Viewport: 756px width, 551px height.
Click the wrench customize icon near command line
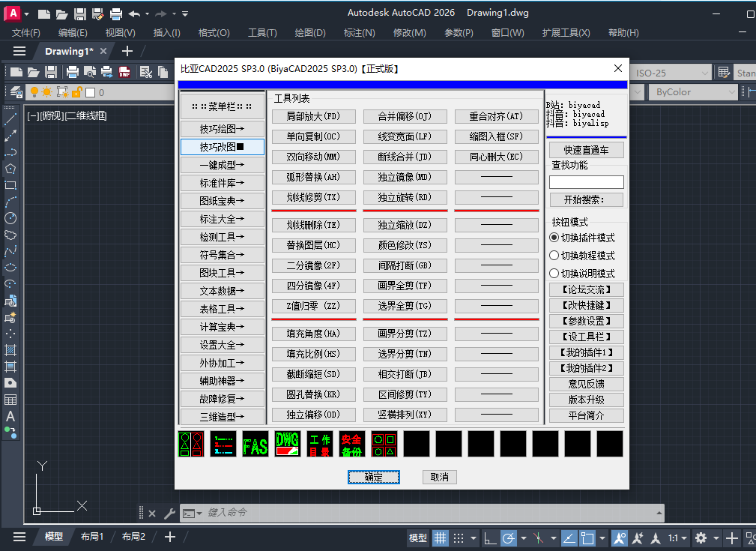coord(169,514)
